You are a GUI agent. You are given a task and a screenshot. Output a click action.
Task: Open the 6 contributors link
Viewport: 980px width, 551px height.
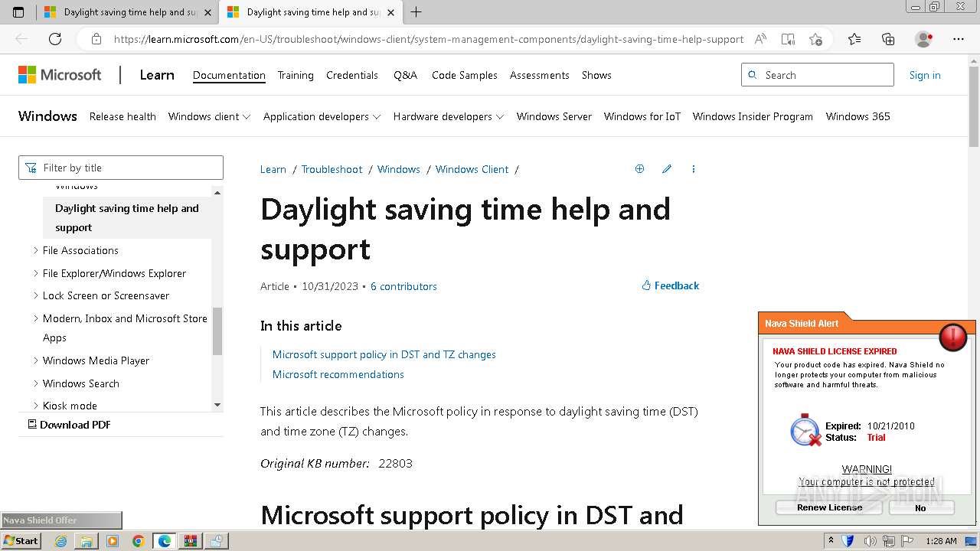tap(403, 286)
